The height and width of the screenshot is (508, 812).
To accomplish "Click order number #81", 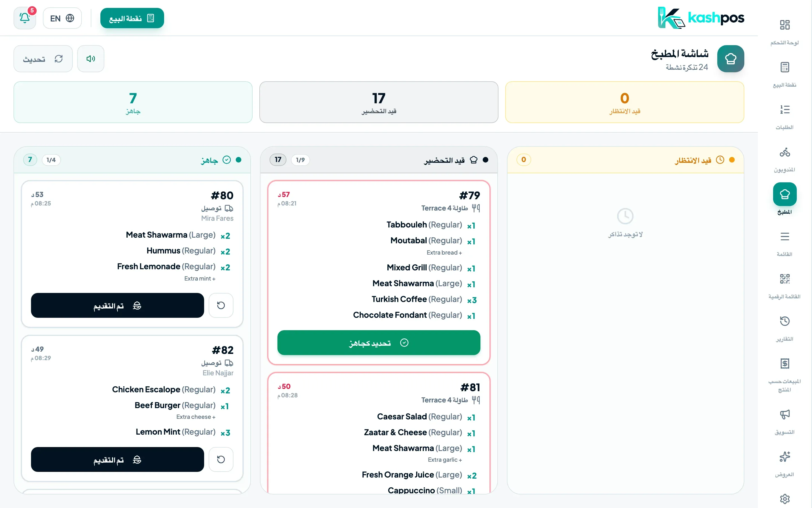I will click(x=470, y=387).
